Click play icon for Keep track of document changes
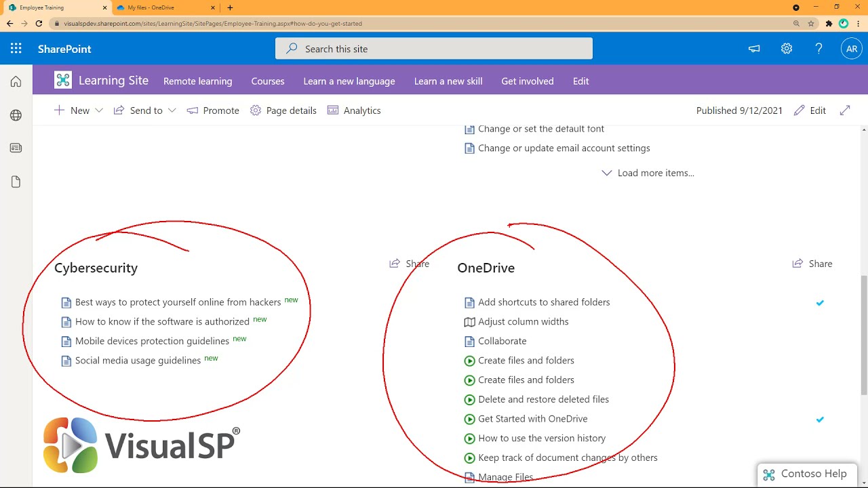Screen dimensions: 868x488 (x=469, y=458)
